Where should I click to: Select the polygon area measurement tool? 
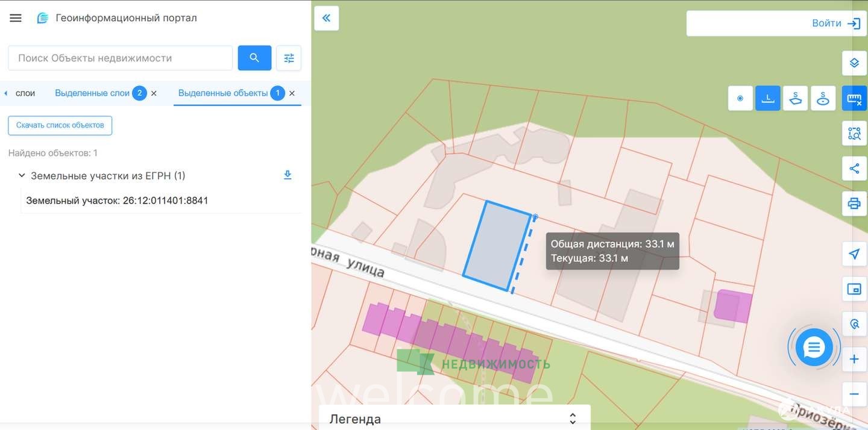pos(795,98)
